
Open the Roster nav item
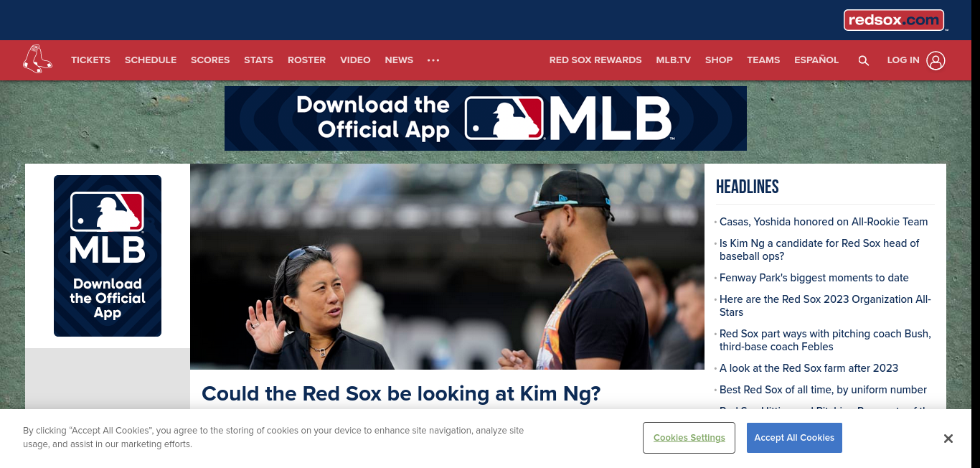coord(306,60)
